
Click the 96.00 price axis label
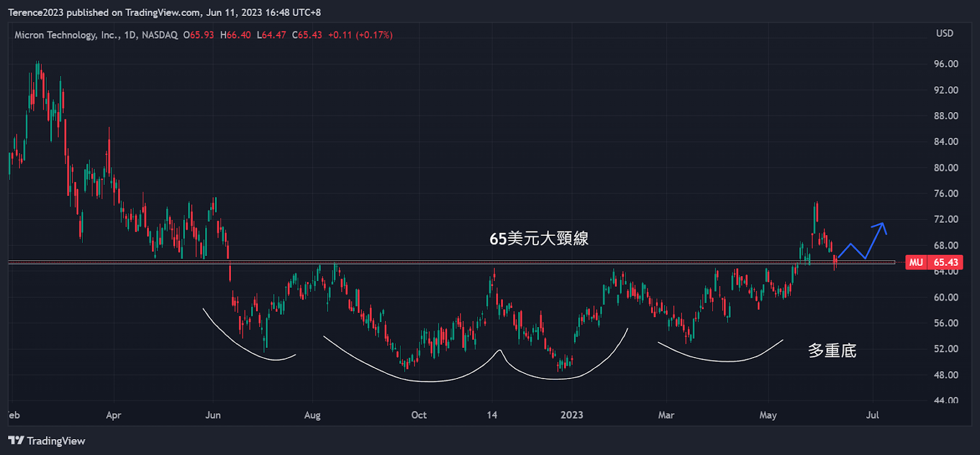click(x=946, y=64)
